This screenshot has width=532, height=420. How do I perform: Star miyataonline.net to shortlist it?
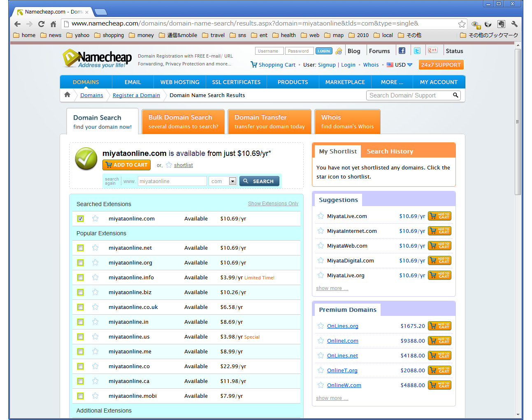95,248
